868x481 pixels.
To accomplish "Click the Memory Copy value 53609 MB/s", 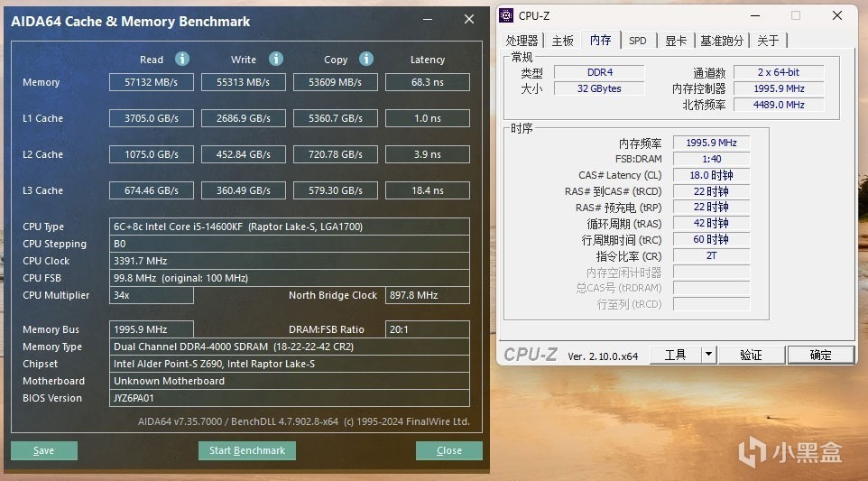I will [335, 82].
